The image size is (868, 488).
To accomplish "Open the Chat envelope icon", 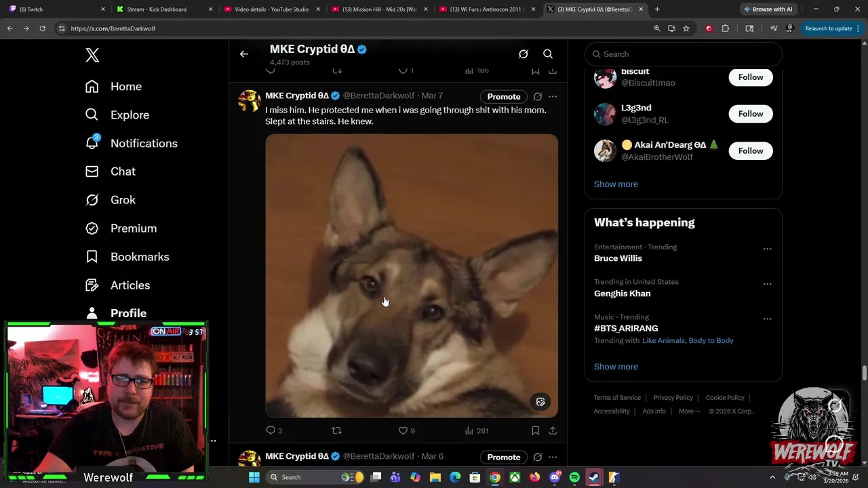I will 92,171.
